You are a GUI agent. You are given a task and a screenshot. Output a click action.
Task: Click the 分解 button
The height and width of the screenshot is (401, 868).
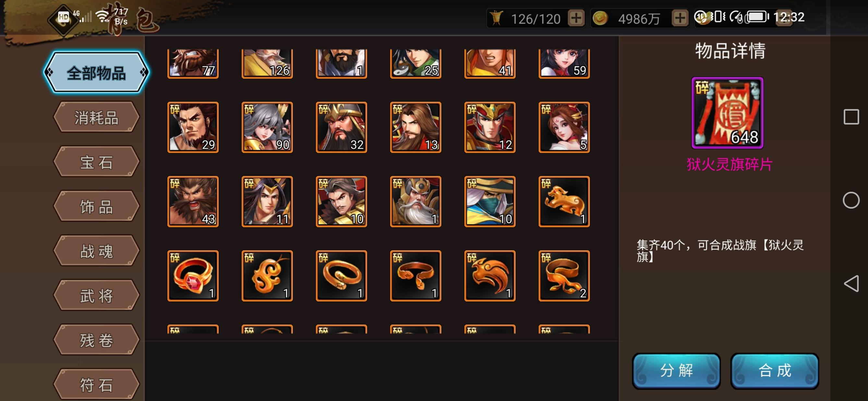pyautogui.click(x=676, y=371)
